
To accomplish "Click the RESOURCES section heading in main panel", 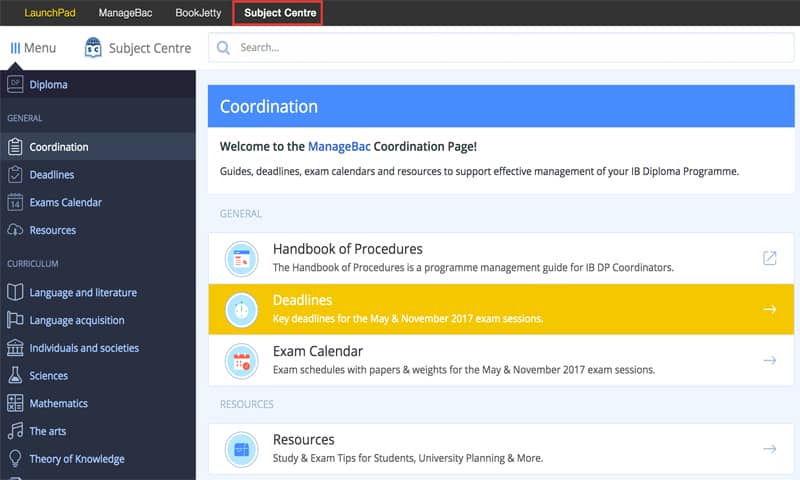I will (x=247, y=404).
